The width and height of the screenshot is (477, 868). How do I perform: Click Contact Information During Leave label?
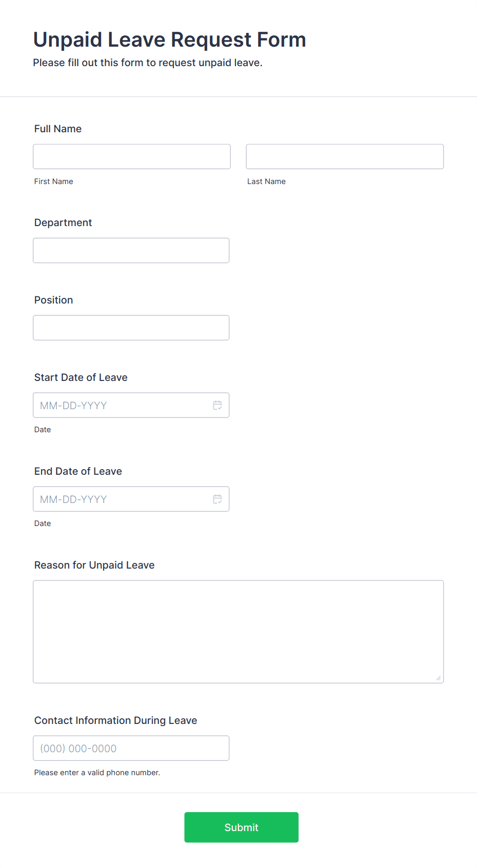pyautogui.click(x=116, y=720)
